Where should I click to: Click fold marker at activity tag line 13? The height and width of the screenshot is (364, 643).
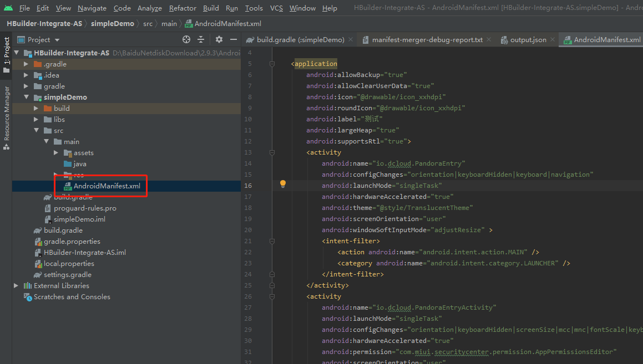(272, 152)
